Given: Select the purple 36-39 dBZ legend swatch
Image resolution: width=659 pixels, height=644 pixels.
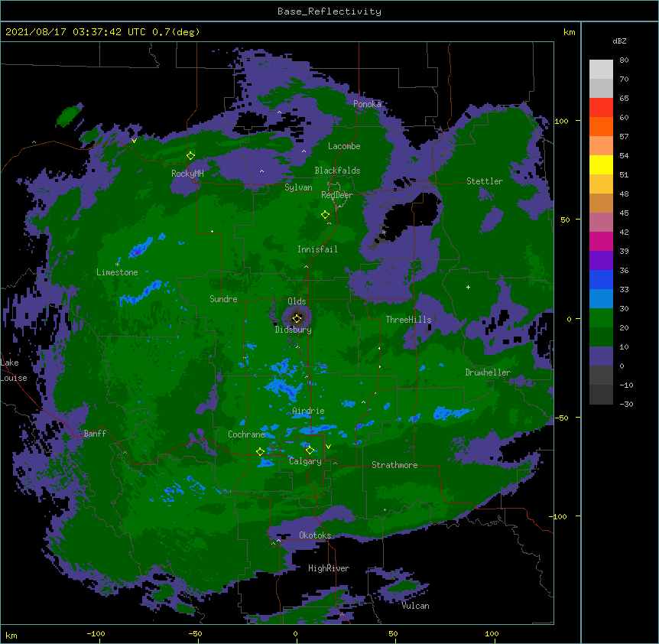Looking at the screenshot, I should click(x=601, y=260).
